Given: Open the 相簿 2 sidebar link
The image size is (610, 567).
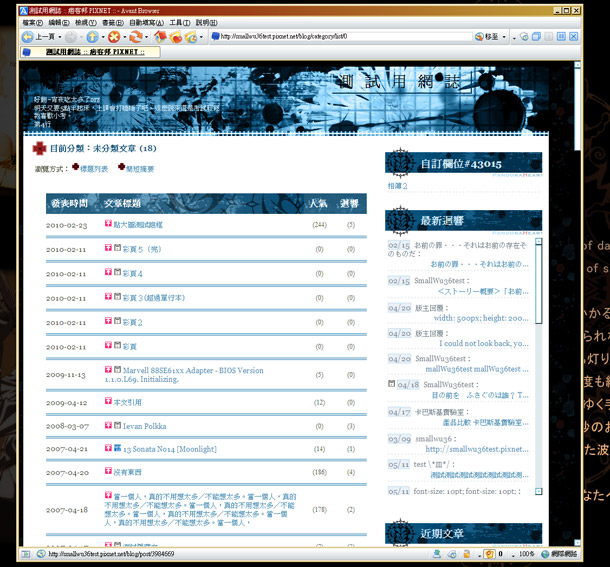Looking at the screenshot, I should click(397, 186).
